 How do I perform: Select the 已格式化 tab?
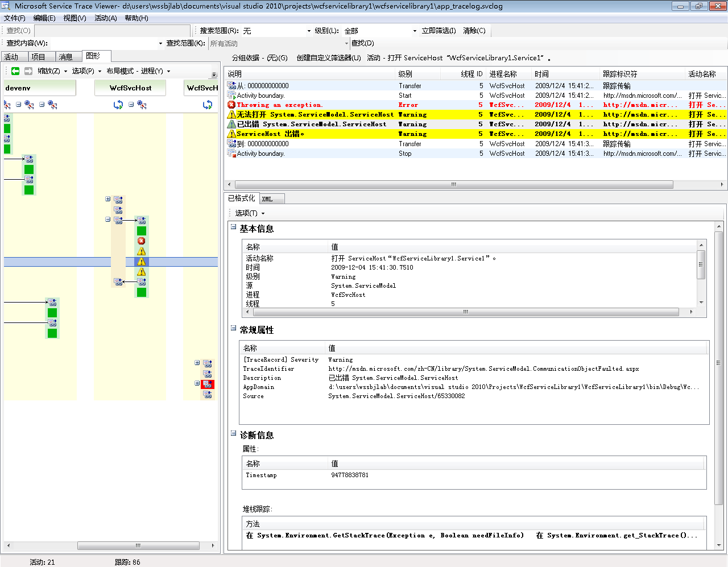tap(242, 198)
